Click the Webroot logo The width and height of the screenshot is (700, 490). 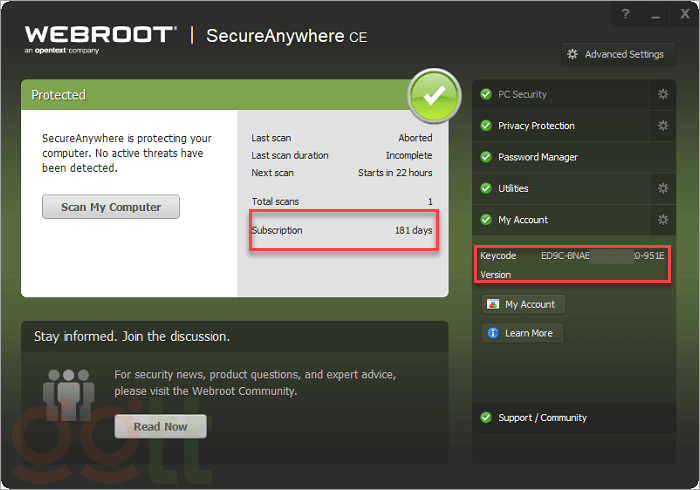(98, 36)
